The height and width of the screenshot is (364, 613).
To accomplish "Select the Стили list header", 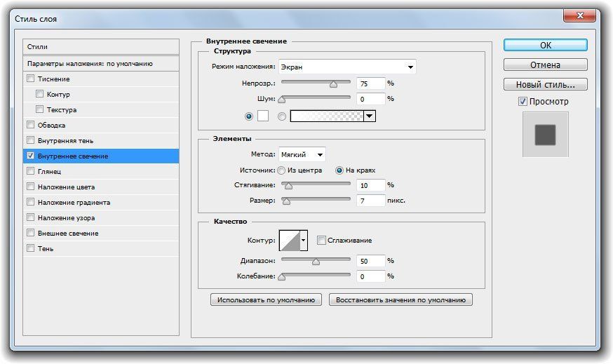I will [101, 46].
